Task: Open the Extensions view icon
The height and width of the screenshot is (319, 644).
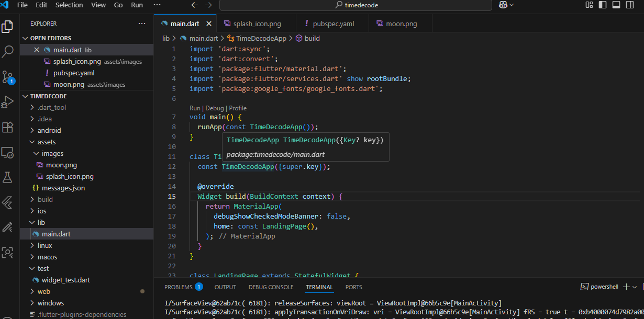Action: click(x=8, y=127)
